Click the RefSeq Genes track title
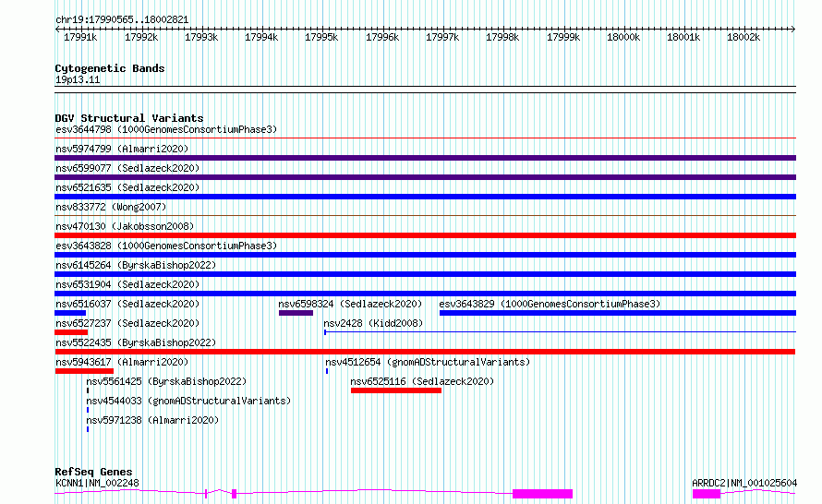 point(93,472)
